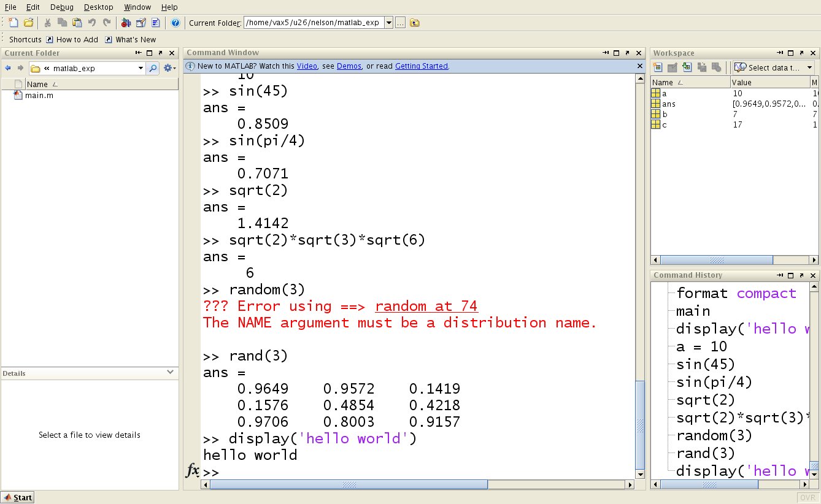Select main.m in the file list
This screenshot has height=504, width=821.
(x=39, y=96)
